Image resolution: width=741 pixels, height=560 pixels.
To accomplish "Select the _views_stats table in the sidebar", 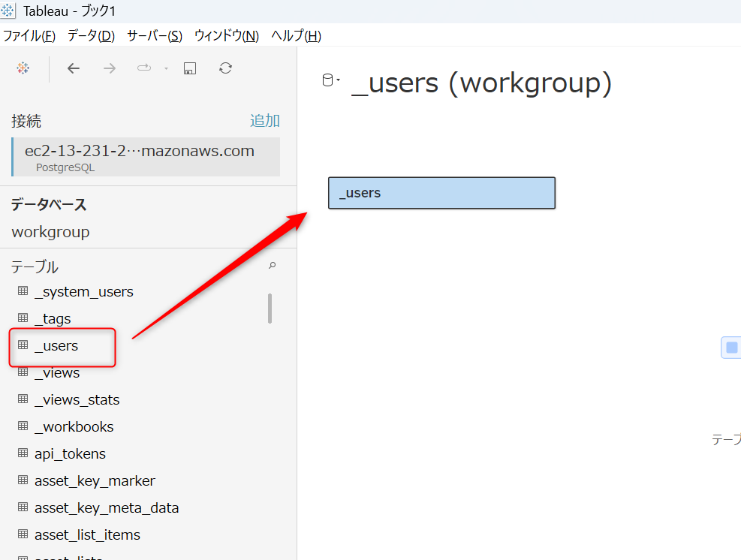I will click(77, 399).
